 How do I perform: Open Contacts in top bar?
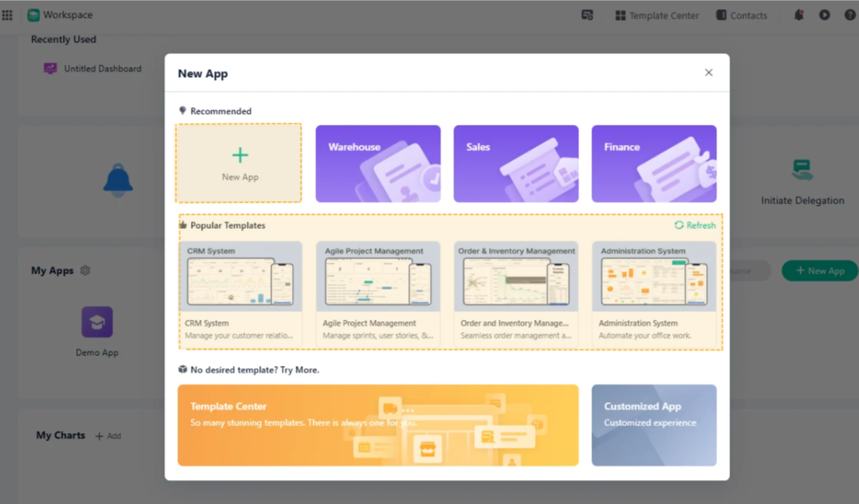pos(742,15)
